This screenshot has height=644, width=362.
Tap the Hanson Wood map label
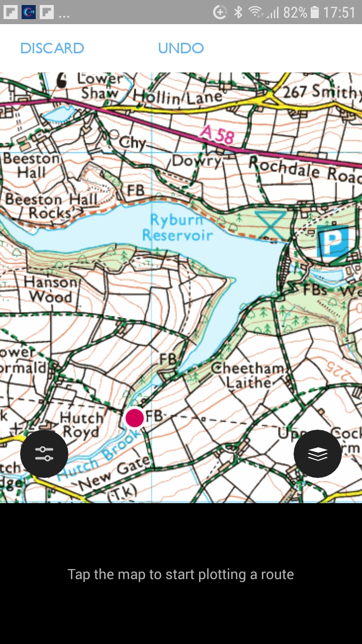51,289
